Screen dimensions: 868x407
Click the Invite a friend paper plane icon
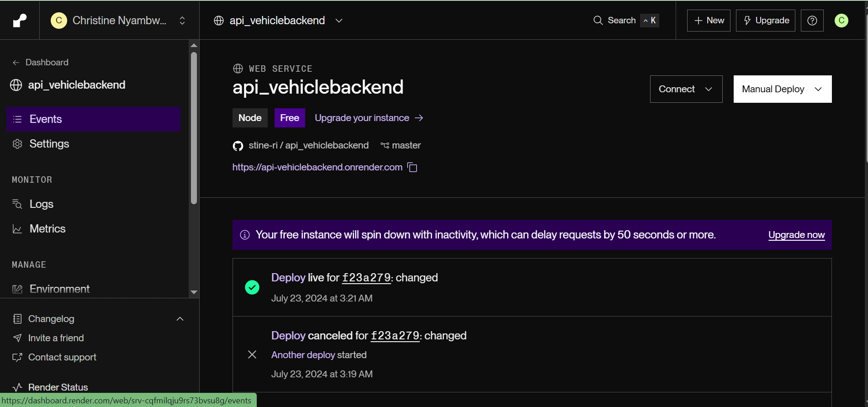17,338
